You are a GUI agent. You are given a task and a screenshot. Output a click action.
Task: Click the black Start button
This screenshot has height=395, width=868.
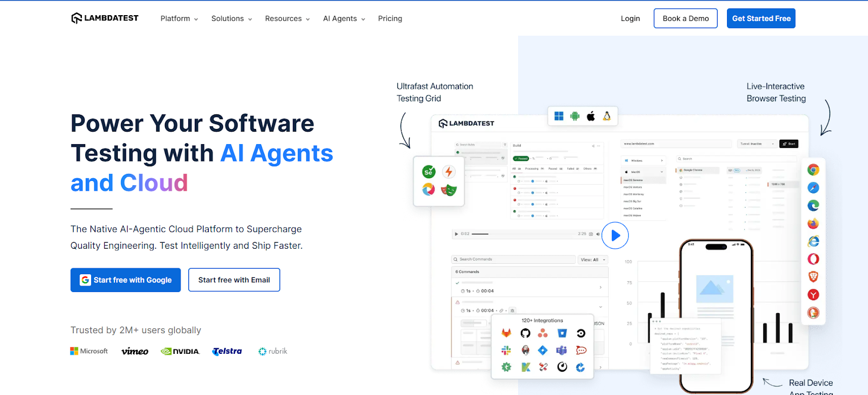(789, 144)
